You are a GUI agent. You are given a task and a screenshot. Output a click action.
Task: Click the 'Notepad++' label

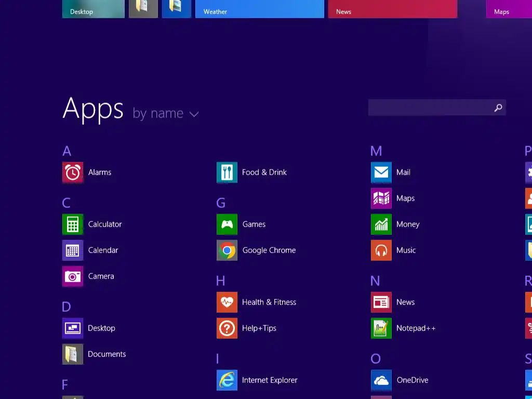[416, 328]
